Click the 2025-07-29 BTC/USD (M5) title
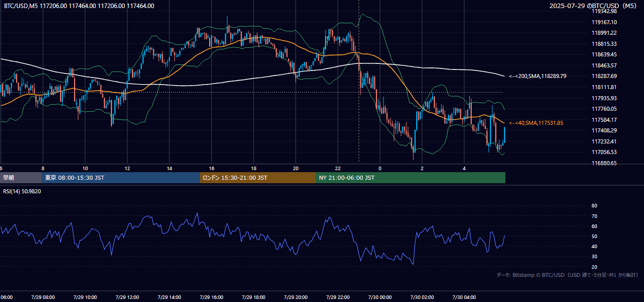The width and height of the screenshot is (644, 302). click(x=594, y=6)
